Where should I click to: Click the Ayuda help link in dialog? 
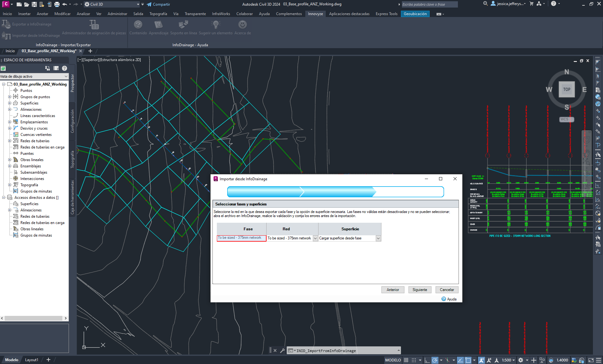click(451, 299)
